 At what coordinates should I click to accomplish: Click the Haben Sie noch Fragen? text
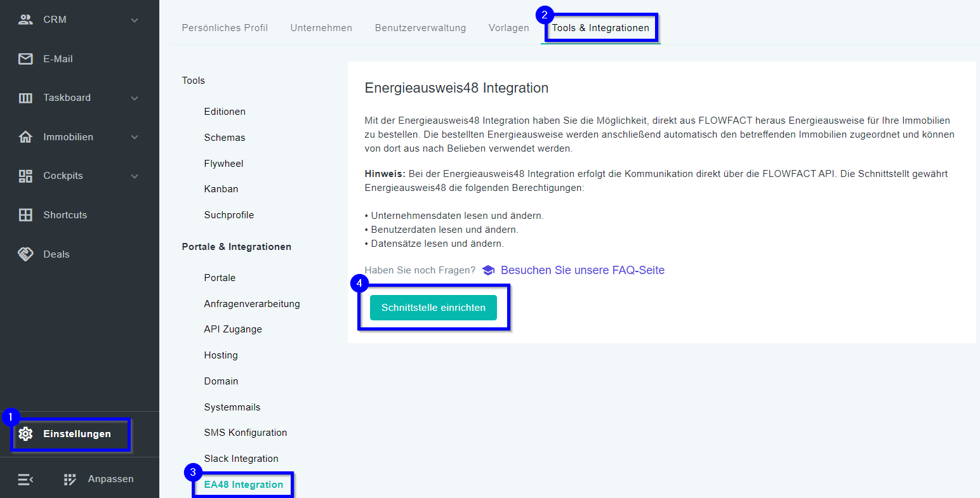420,270
